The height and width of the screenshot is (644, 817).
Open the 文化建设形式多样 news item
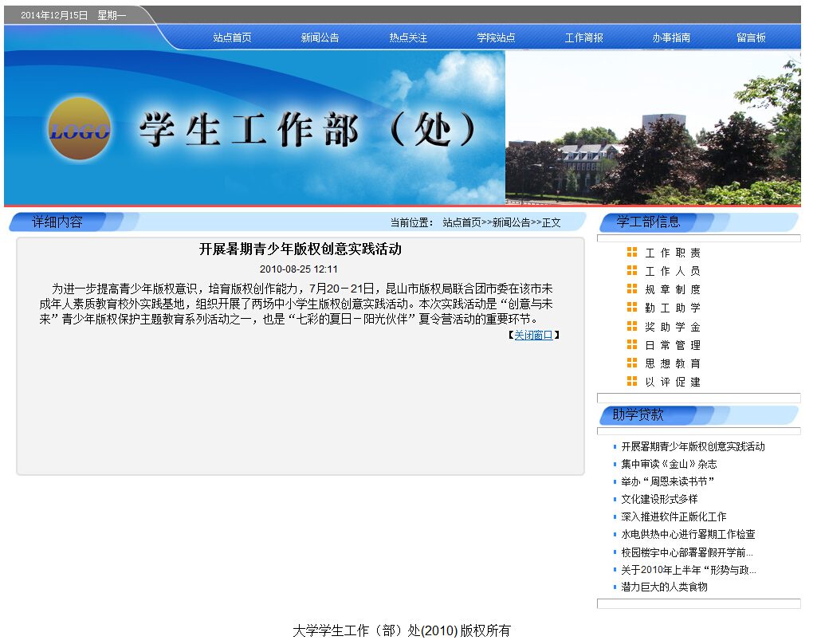coord(659,499)
